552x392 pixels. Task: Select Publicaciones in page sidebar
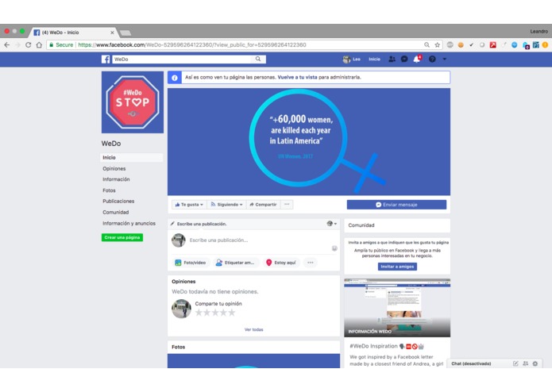(118, 201)
